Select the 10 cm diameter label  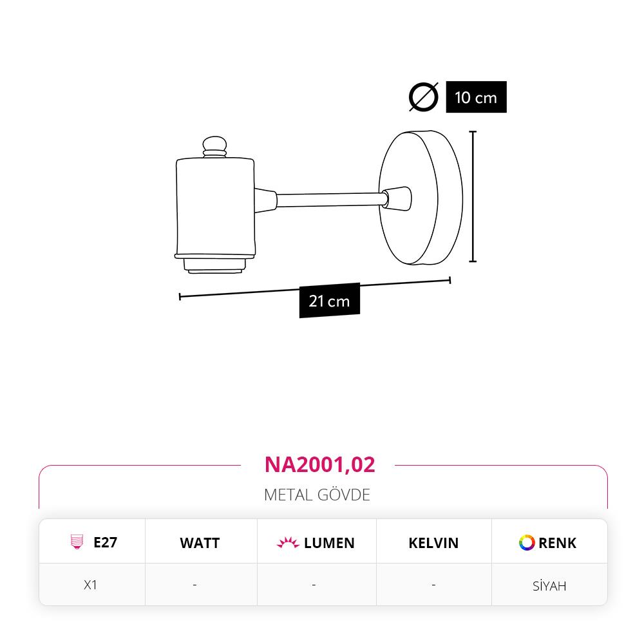476,97
